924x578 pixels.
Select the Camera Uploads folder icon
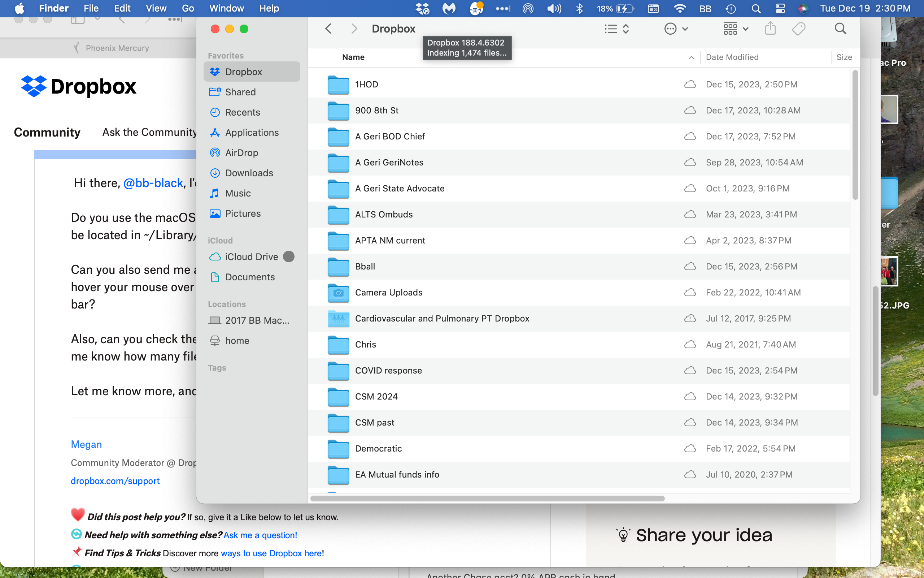point(338,293)
